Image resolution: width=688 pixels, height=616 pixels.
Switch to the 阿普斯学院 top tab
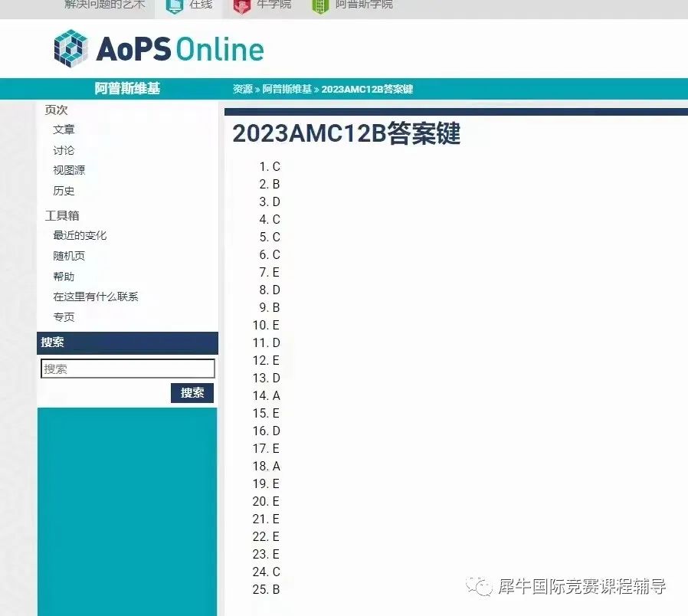(x=364, y=5)
